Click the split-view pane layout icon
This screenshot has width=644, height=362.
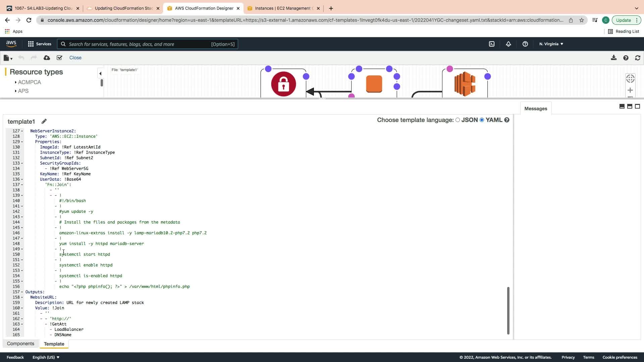(x=630, y=106)
